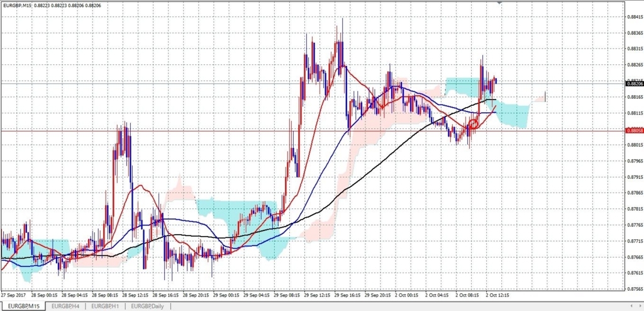
Task: Click the 2 Oct 08:15 time axis label
Action: [x=467, y=295]
